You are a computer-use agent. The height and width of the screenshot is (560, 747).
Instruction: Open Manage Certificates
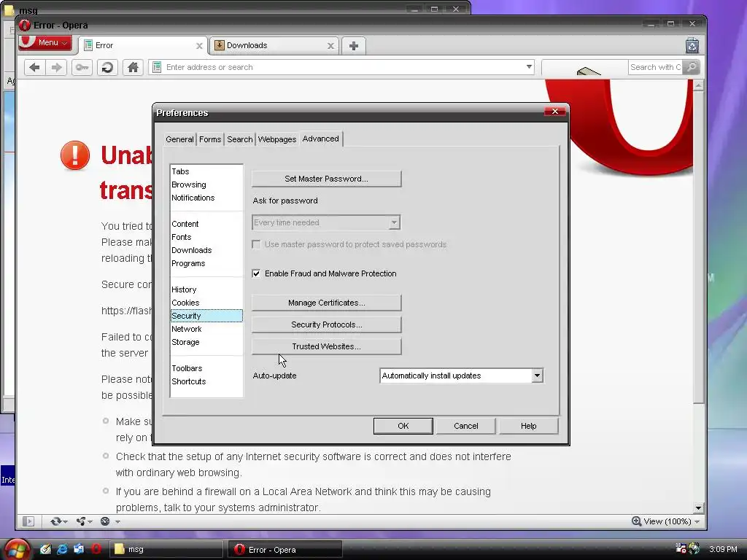tap(326, 303)
